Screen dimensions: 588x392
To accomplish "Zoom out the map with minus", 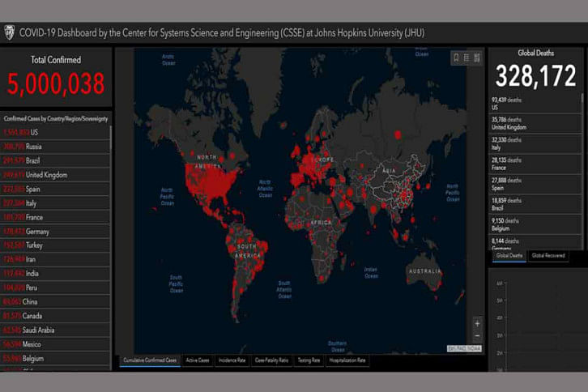I will coord(477,336).
